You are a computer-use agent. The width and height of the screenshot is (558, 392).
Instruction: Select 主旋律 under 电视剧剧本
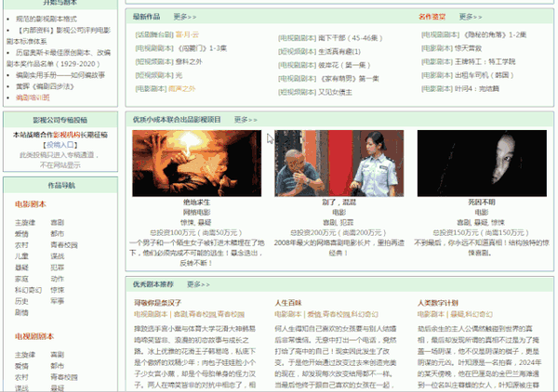(x=25, y=355)
